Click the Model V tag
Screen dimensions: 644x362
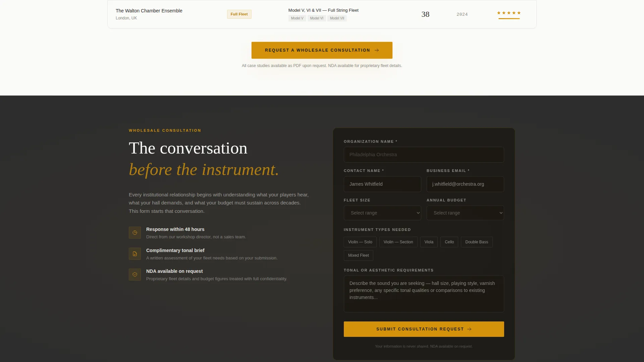coord(297,18)
